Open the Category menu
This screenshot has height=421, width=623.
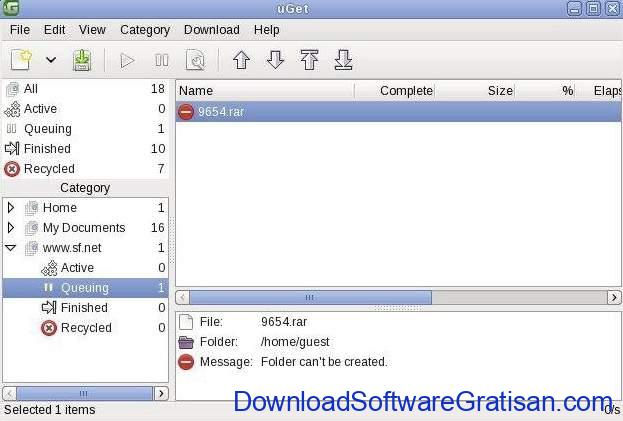tap(145, 30)
